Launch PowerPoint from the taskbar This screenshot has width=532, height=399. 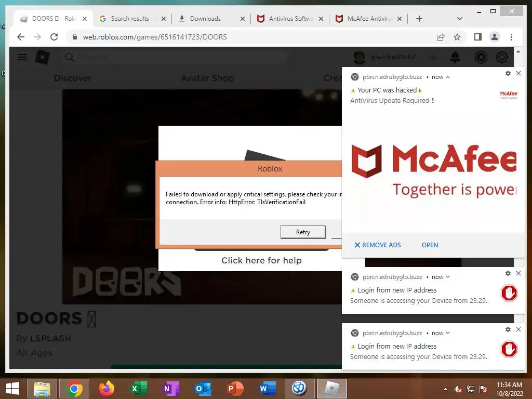235,389
